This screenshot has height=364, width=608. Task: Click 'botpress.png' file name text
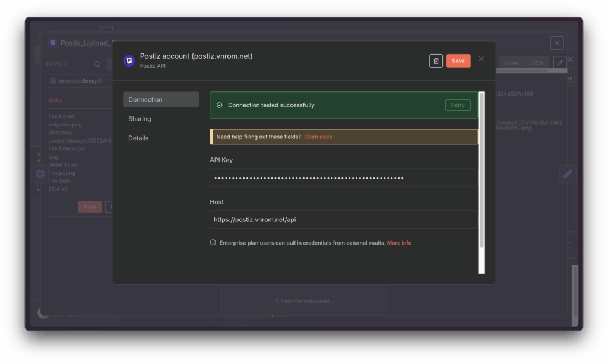[x=65, y=125]
